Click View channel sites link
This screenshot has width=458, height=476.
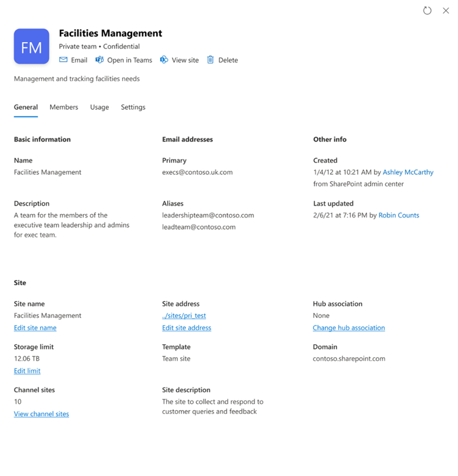(x=41, y=414)
